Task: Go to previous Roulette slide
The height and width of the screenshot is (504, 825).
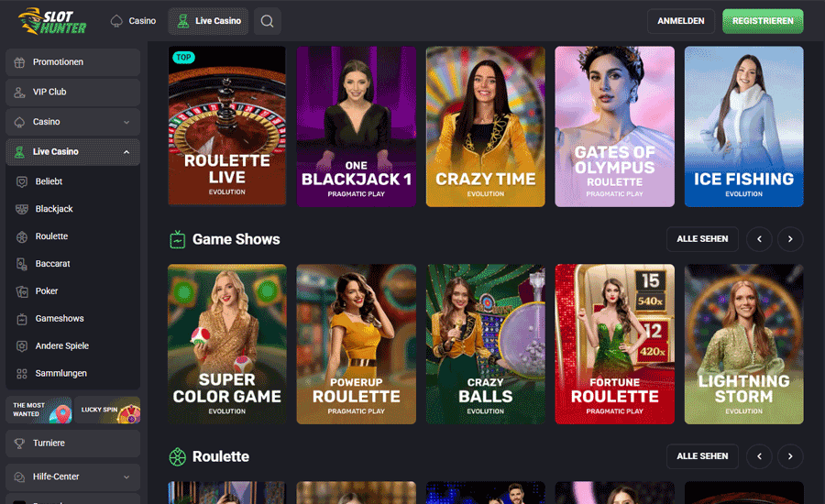Action: [x=759, y=456]
